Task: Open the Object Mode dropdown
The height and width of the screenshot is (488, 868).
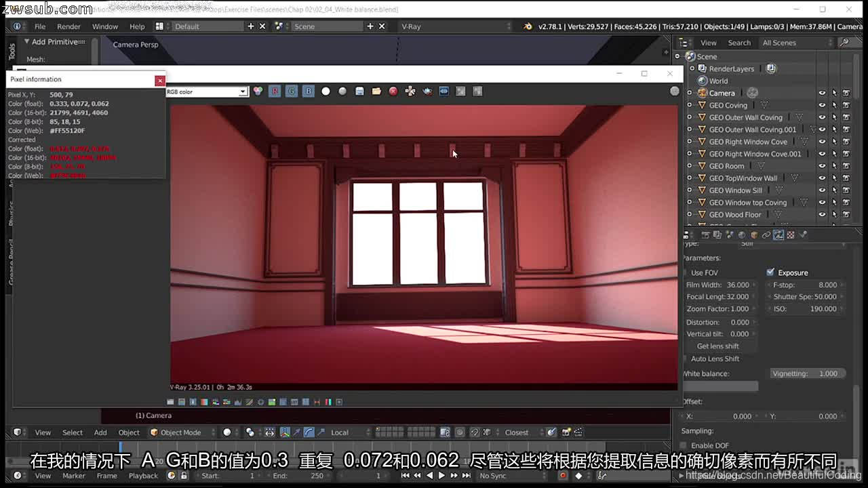Action: (183, 432)
